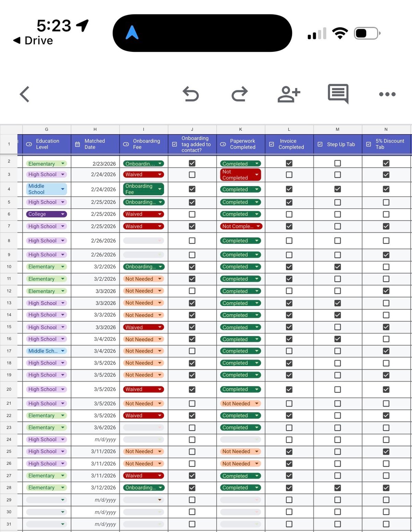Uncheck Invoice Completed checkbox in row 4
Viewport: 412px width, 532px height.
click(x=289, y=189)
